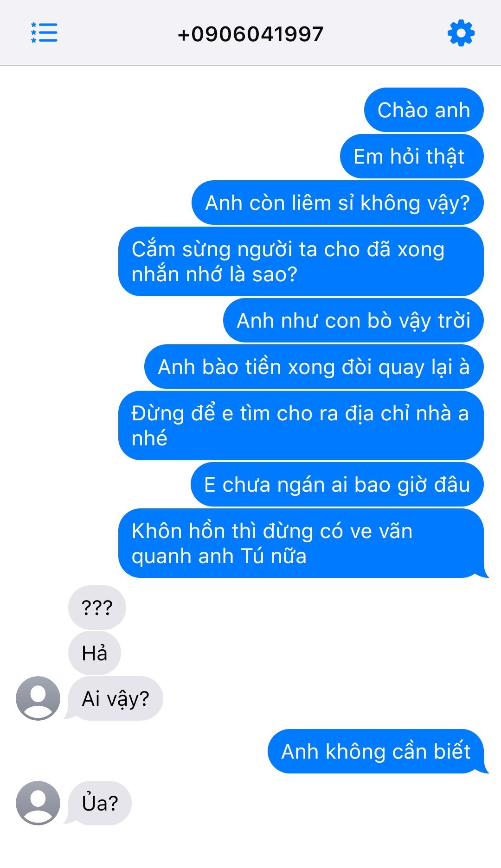Tap the "Cắm sừng người ta" message bubble

pyautogui.click(x=301, y=261)
